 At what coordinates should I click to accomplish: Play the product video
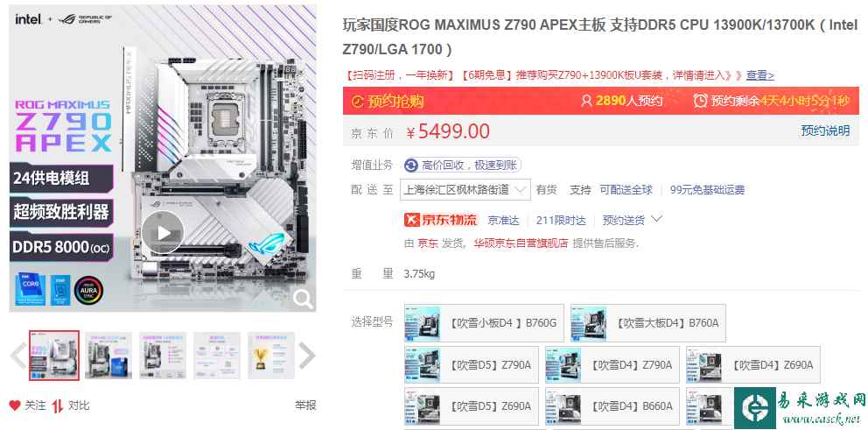coord(162,233)
